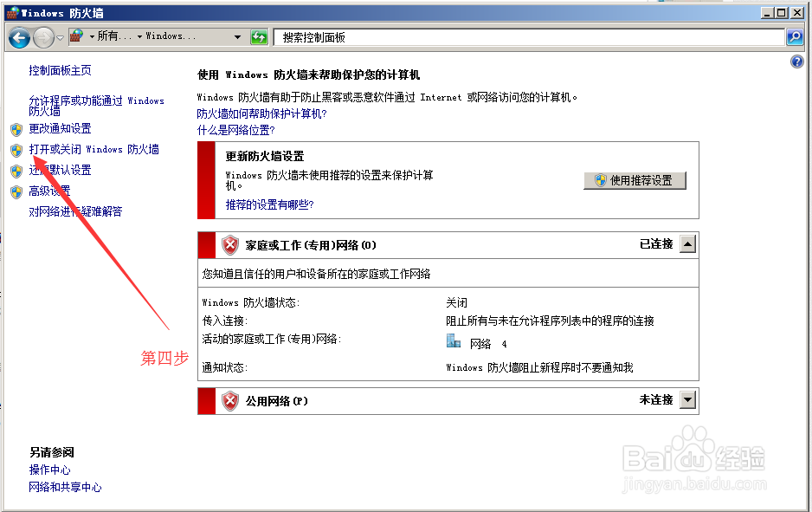Close the Windows 防火墙 window
The width and height of the screenshot is (812, 512).
(797, 13)
